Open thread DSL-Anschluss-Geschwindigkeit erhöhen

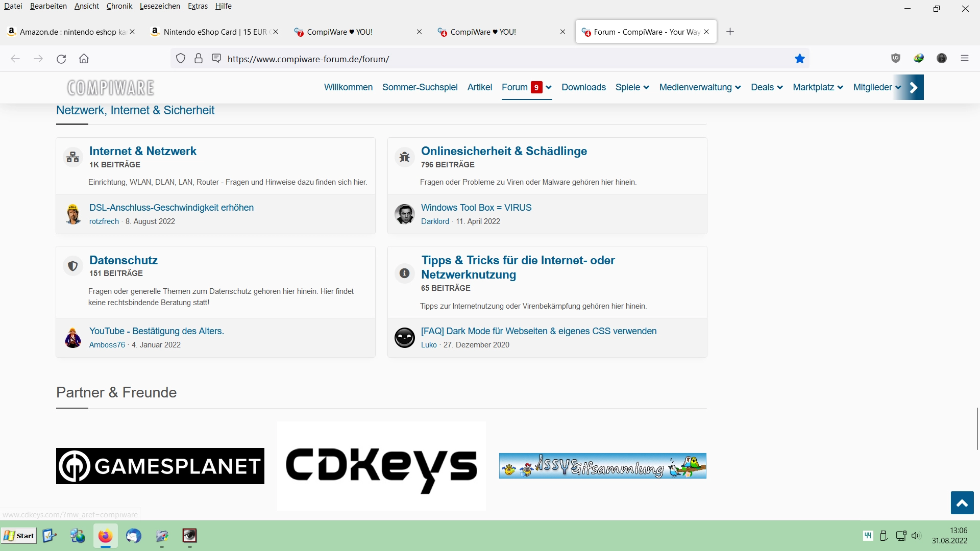(x=171, y=208)
